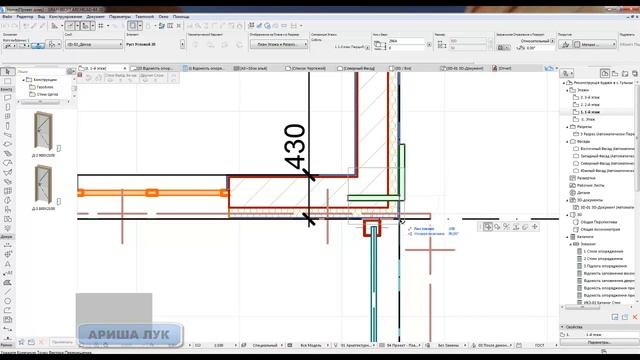
Task: Collapse the Этажи folder in navigator
Action: pyautogui.click(x=567, y=90)
